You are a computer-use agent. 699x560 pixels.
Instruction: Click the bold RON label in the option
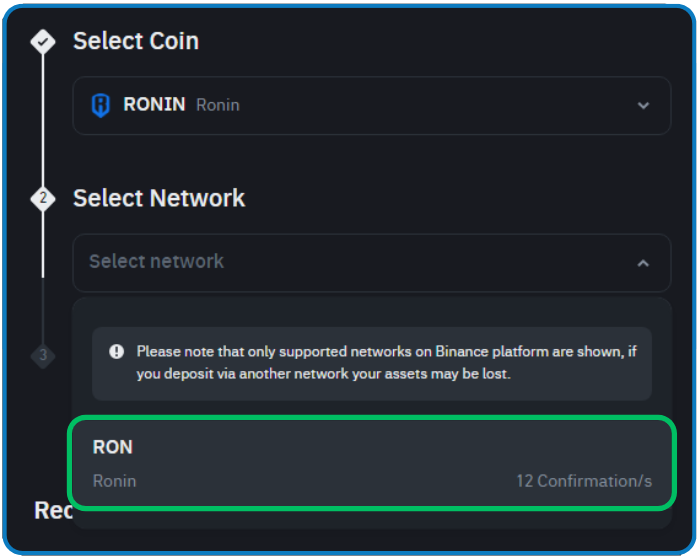click(113, 447)
